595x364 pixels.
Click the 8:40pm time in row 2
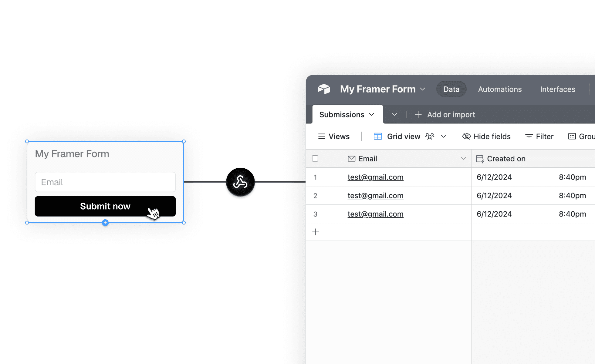(572, 196)
